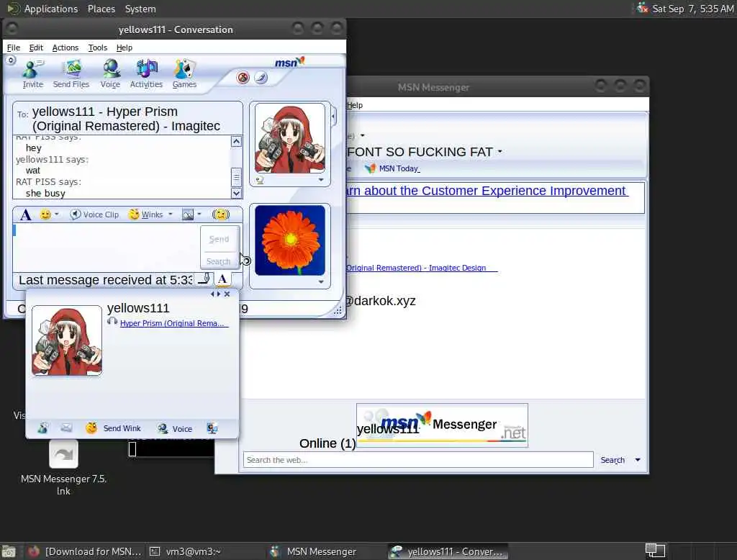The width and height of the screenshot is (737, 560).
Task: Click the smiley emoticon icon
Action: (x=45, y=214)
